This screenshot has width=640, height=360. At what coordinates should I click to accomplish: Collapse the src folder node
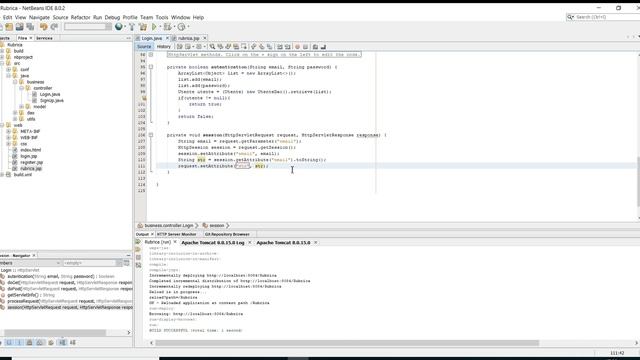2,63
